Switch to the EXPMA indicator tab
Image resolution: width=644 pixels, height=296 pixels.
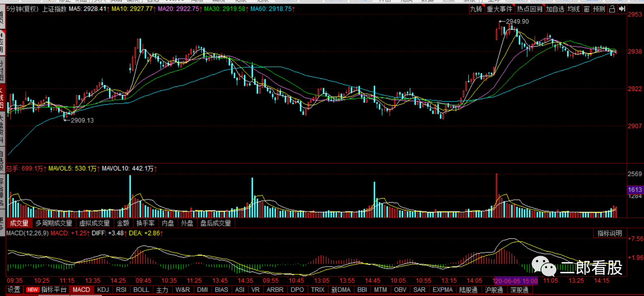442,289
